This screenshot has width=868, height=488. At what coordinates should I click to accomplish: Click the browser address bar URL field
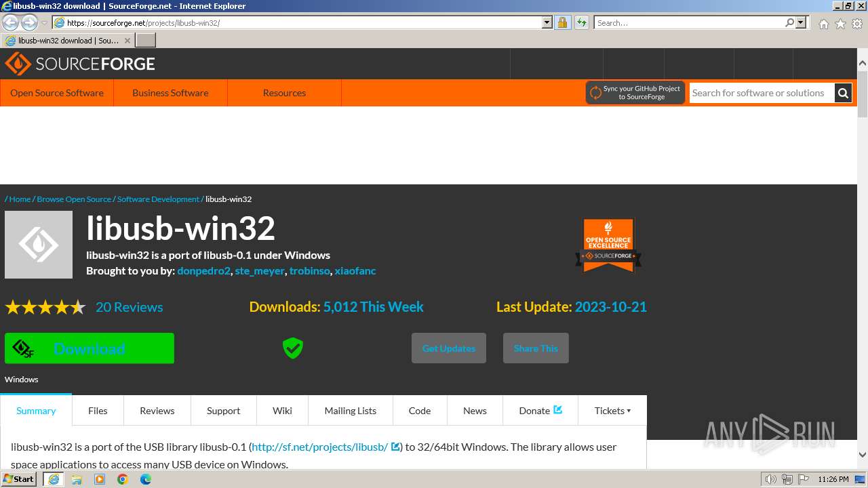click(x=304, y=22)
